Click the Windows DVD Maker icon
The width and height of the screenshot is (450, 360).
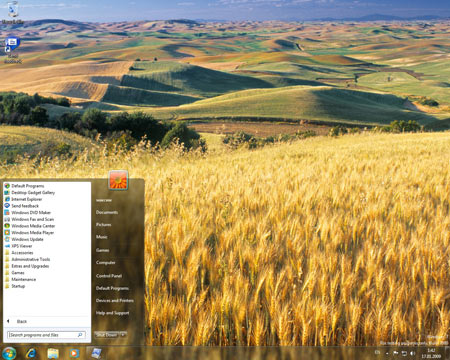[x=7, y=212]
